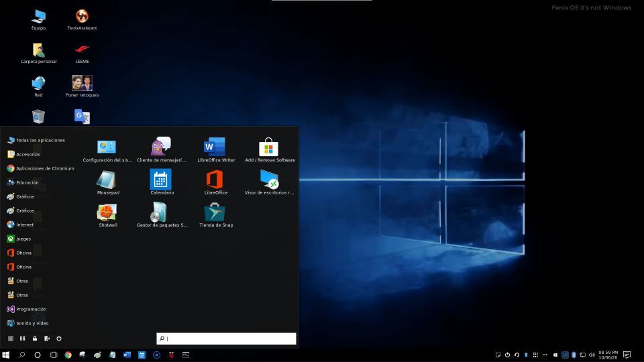Click the Start button on the taskbar
Screen dimensions: 644x362
click(x=6, y=355)
